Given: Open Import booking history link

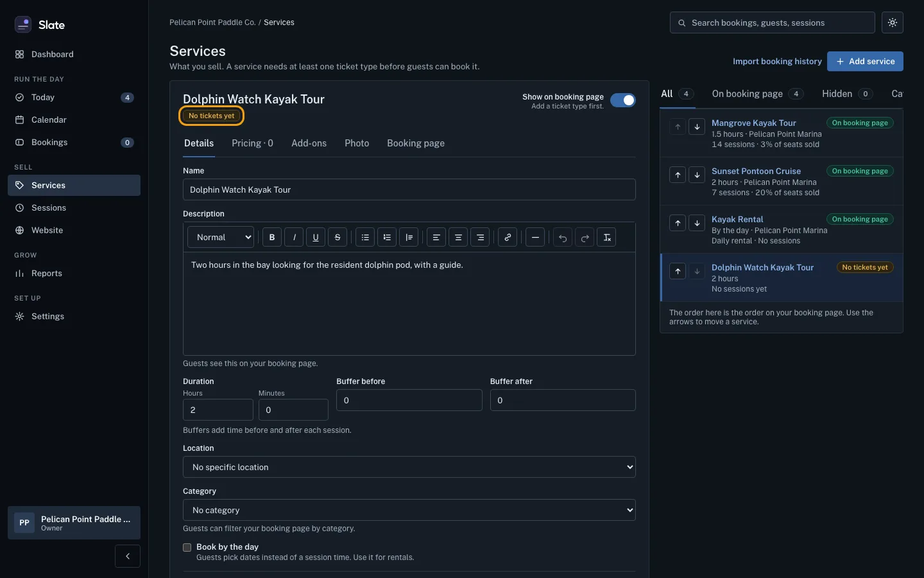Looking at the screenshot, I should click(777, 62).
